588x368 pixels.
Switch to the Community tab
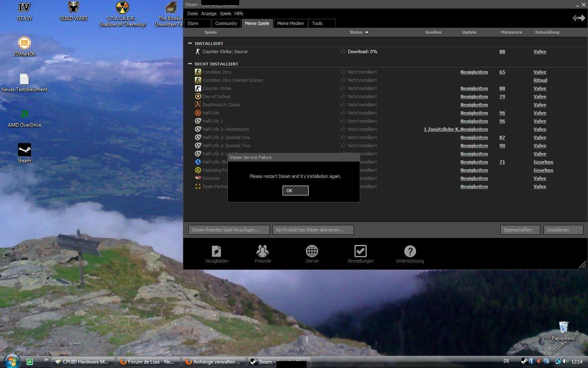tap(226, 23)
